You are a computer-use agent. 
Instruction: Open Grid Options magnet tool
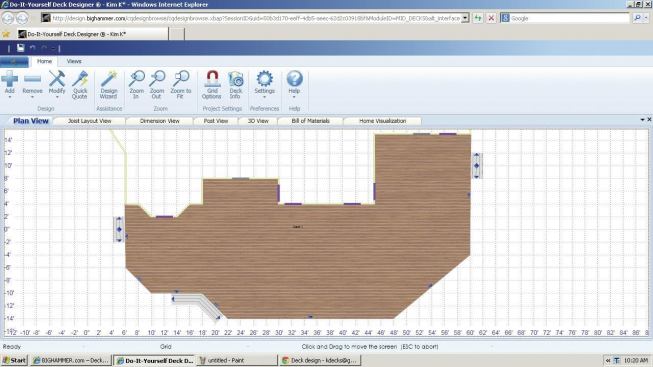212,85
